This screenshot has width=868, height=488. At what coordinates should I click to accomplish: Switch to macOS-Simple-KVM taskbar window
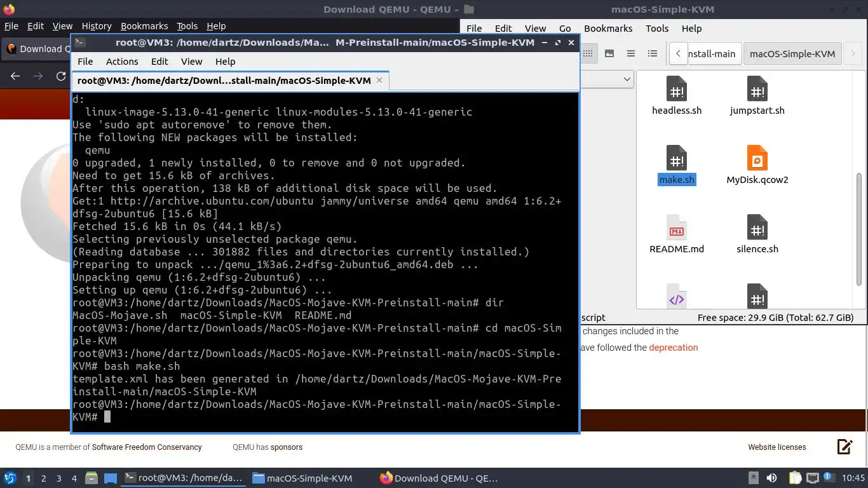click(x=302, y=478)
